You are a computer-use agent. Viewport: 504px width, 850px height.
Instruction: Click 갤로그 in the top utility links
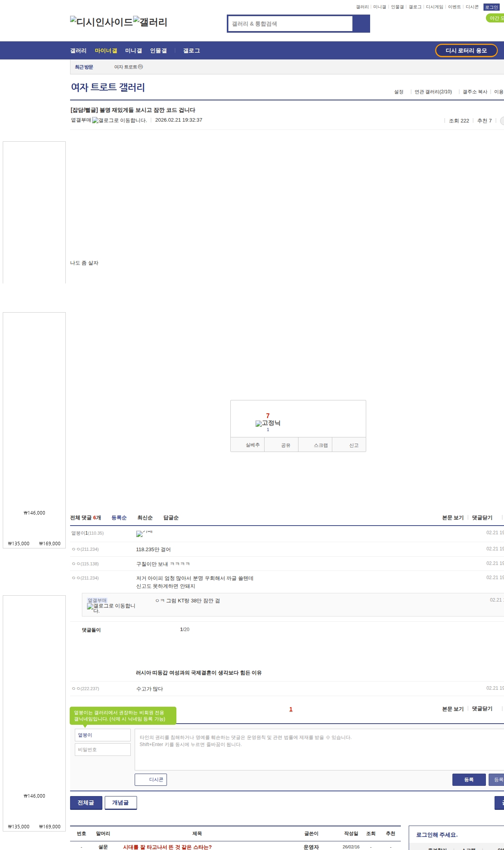point(415,7)
